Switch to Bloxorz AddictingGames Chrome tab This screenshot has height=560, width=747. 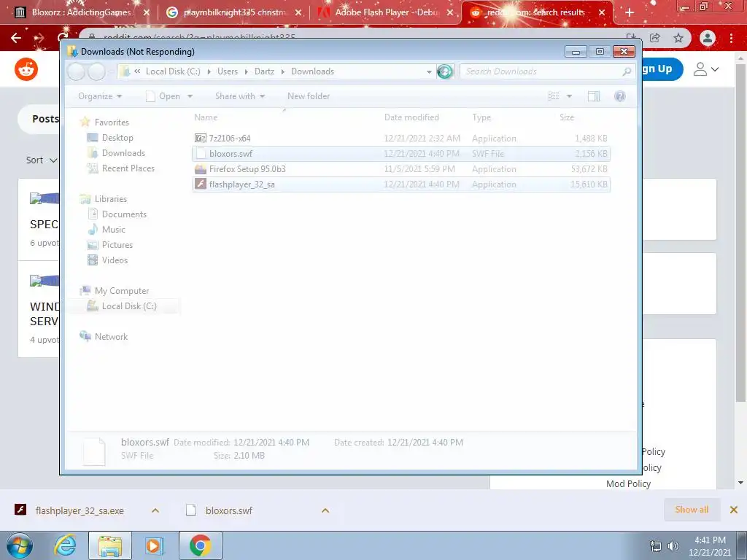point(81,12)
